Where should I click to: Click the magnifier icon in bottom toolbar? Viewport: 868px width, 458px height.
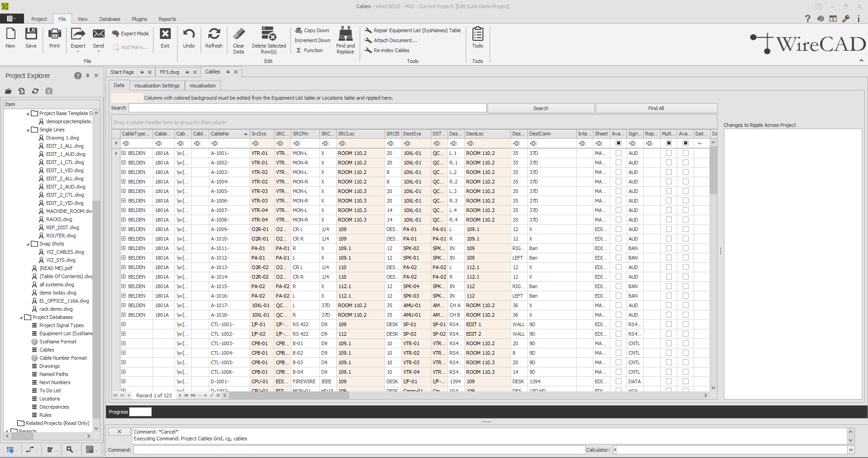69,449
